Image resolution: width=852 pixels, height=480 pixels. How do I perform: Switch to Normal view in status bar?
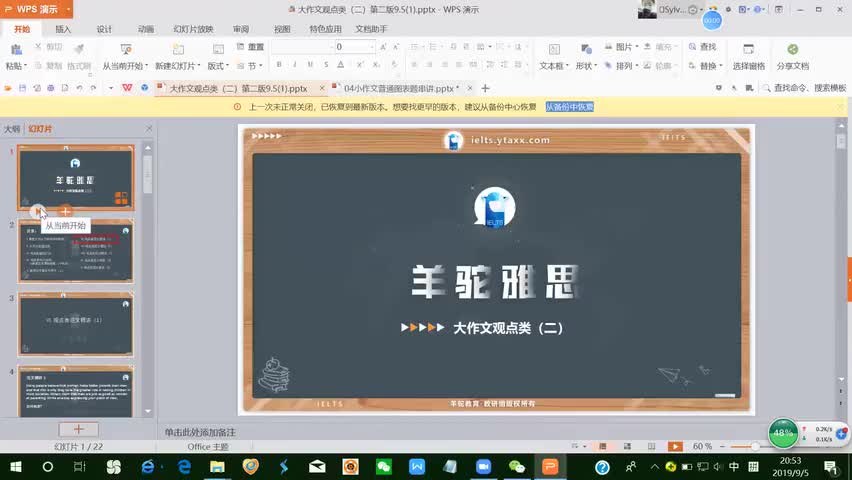point(603,446)
